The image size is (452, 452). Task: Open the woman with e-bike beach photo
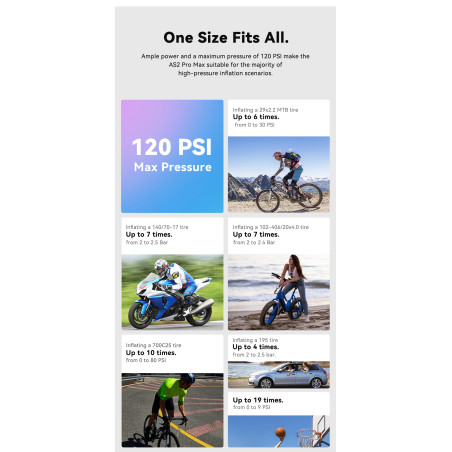(x=279, y=292)
